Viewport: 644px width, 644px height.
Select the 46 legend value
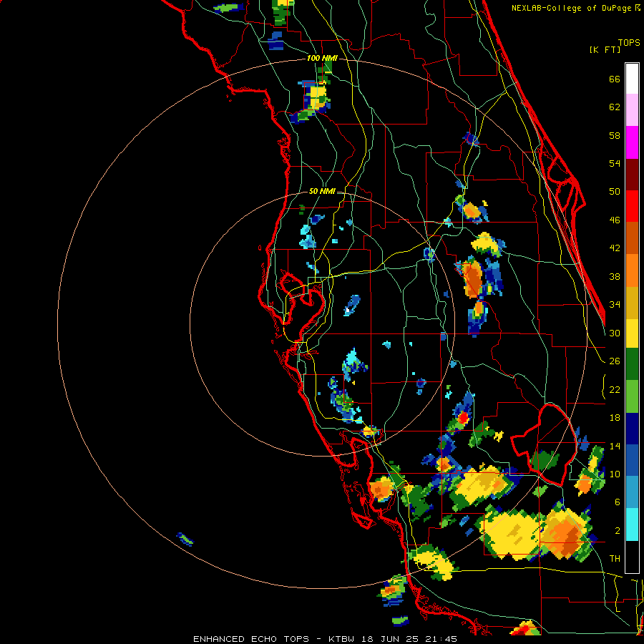click(x=615, y=220)
